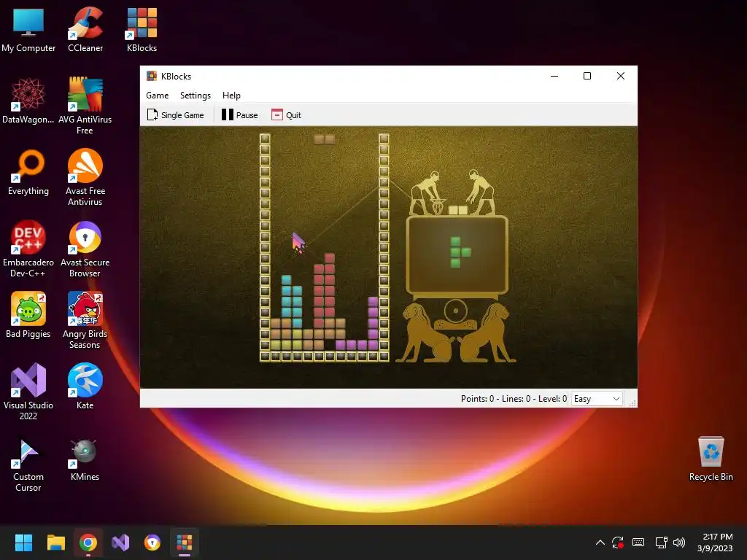Select the DataWagon desktop shortcut
This screenshot has height=560, width=747.
pos(28,101)
